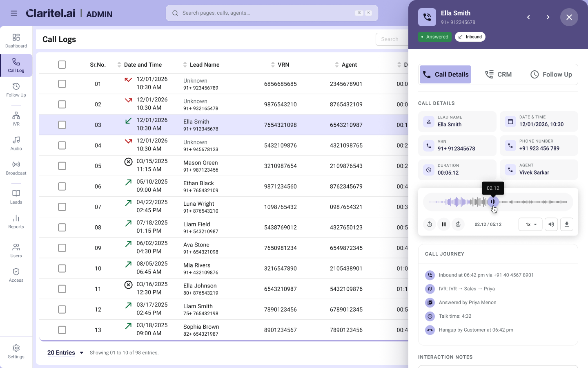The height and width of the screenshot is (368, 588).
Task: Switch to the Follow Up tab
Action: pyautogui.click(x=551, y=74)
